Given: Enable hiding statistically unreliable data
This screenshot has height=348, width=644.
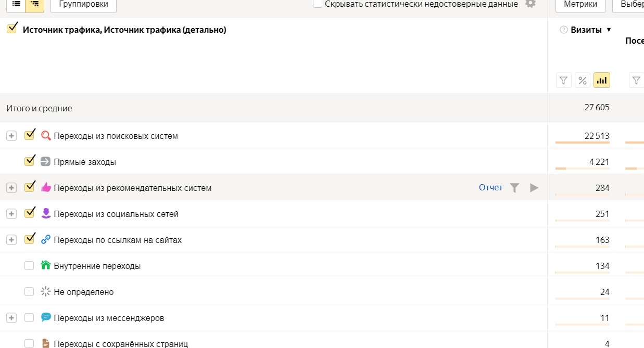Looking at the screenshot, I should tap(317, 4).
